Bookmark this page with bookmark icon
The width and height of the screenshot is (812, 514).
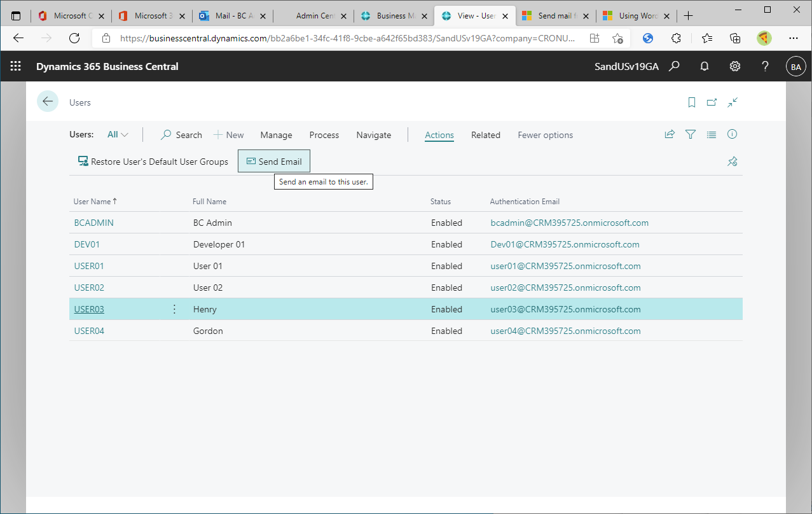point(692,102)
